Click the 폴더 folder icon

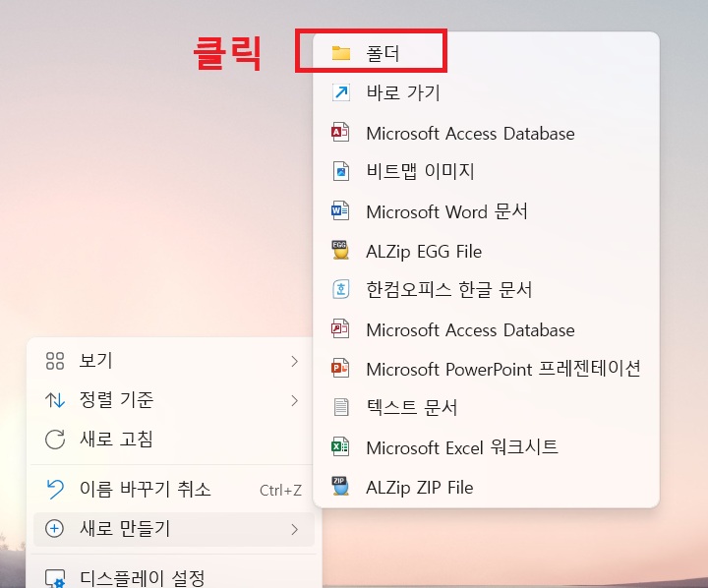coord(341,53)
